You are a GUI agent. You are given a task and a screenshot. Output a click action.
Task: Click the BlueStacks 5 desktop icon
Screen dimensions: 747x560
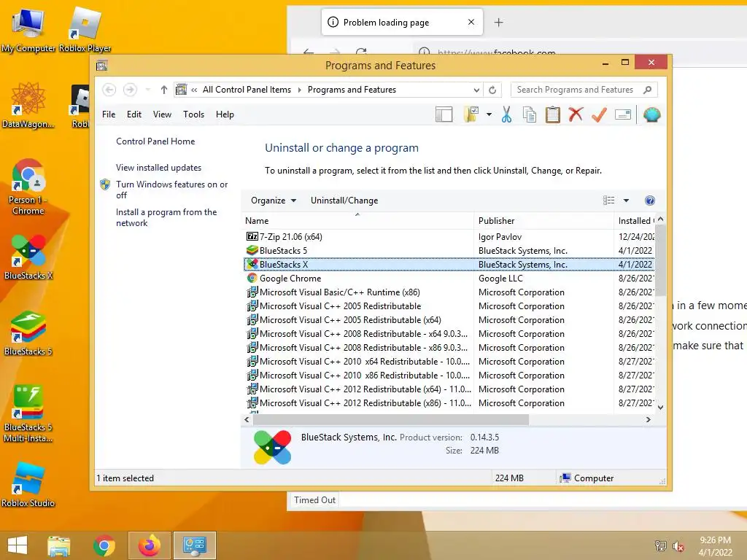click(28, 332)
